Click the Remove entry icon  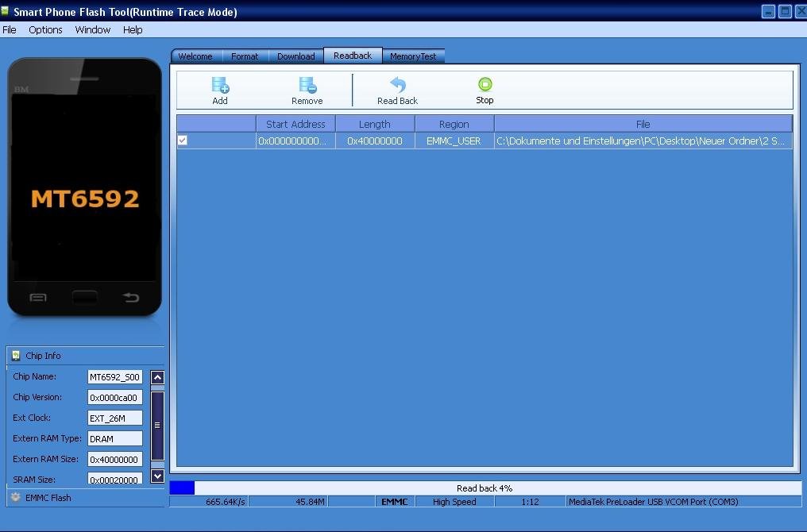(x=307, y=85)
